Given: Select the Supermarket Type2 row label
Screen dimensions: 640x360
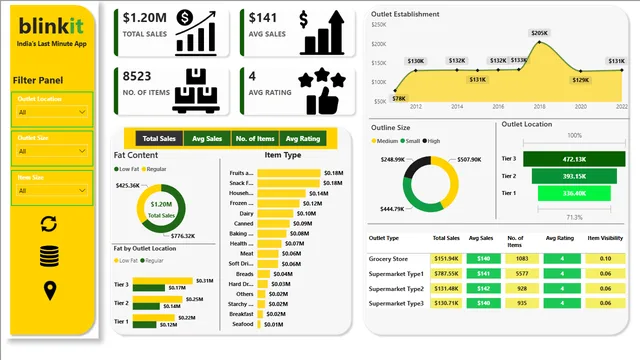Looking at the screenshot, I should 396,289.
